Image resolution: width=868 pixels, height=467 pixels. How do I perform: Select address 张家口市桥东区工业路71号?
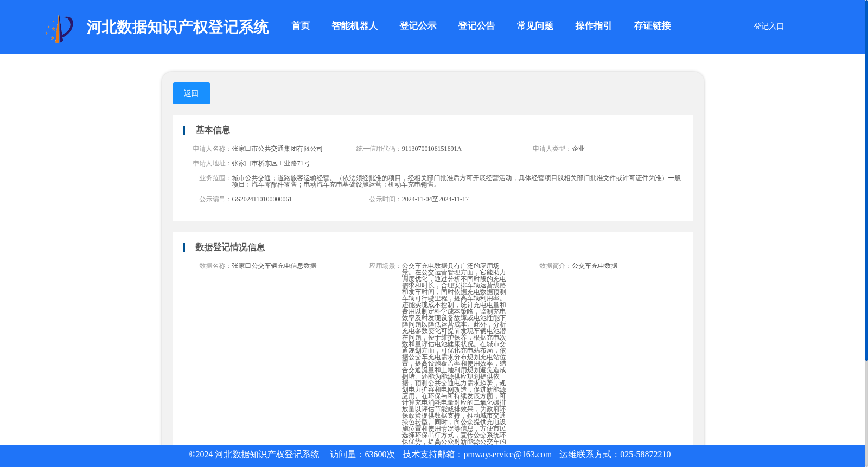tap(271, 163)
